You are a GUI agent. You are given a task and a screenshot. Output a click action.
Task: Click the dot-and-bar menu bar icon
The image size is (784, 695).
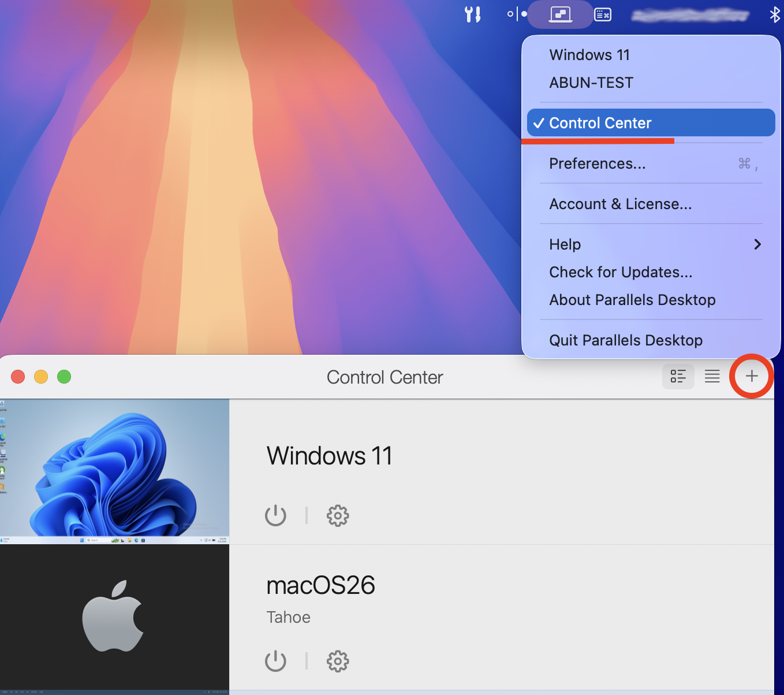click(517, 14)
